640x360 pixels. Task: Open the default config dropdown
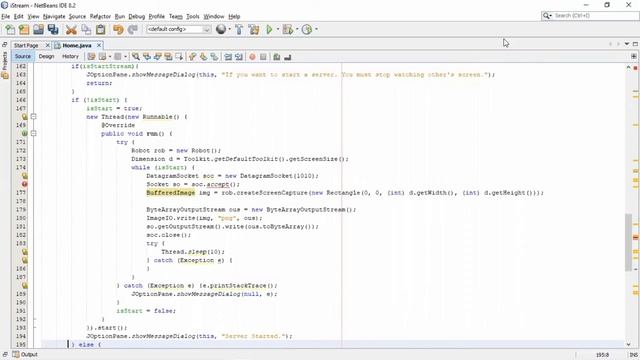(206, 29)
